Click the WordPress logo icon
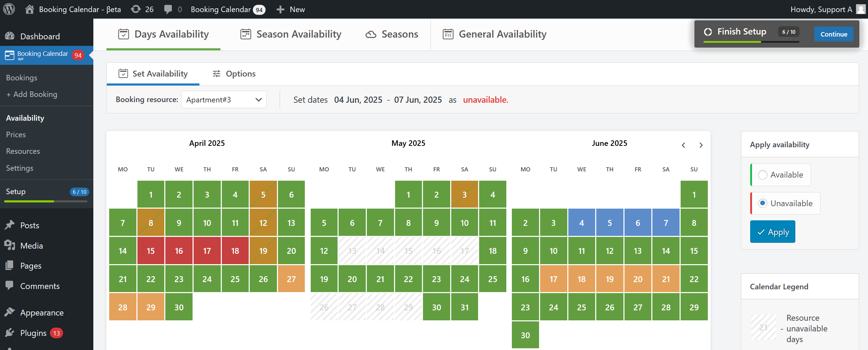Viewport: 868px width, 350px height. (9, 9)
